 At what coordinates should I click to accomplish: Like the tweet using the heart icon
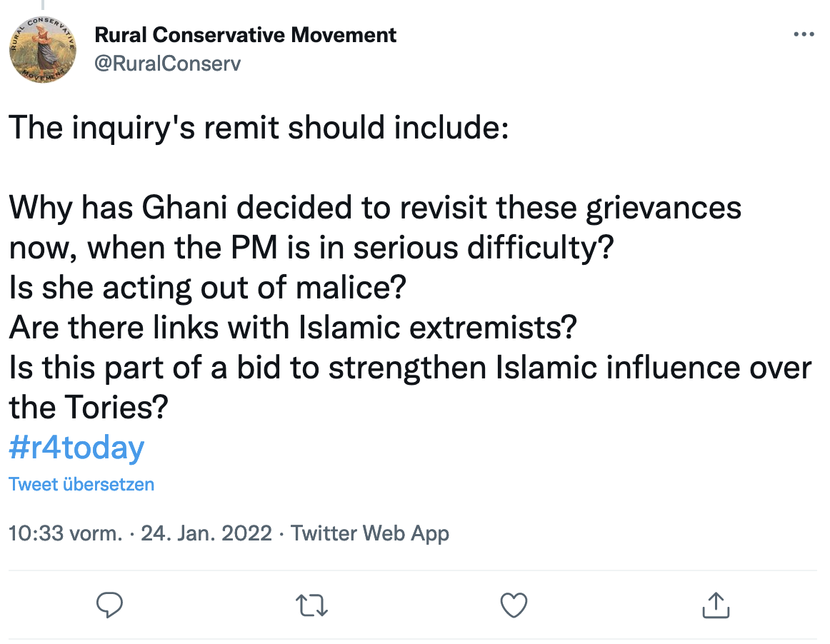[x=513, y=605]
